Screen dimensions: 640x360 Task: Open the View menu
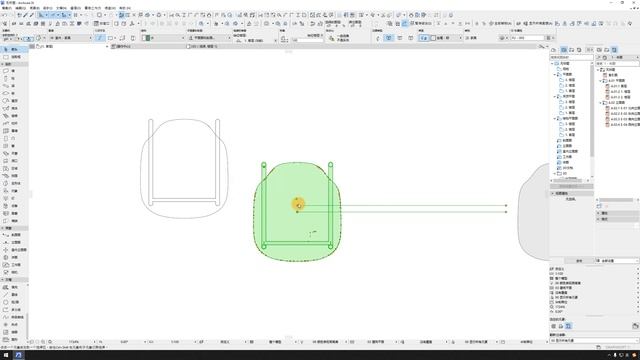click(35, 8)
